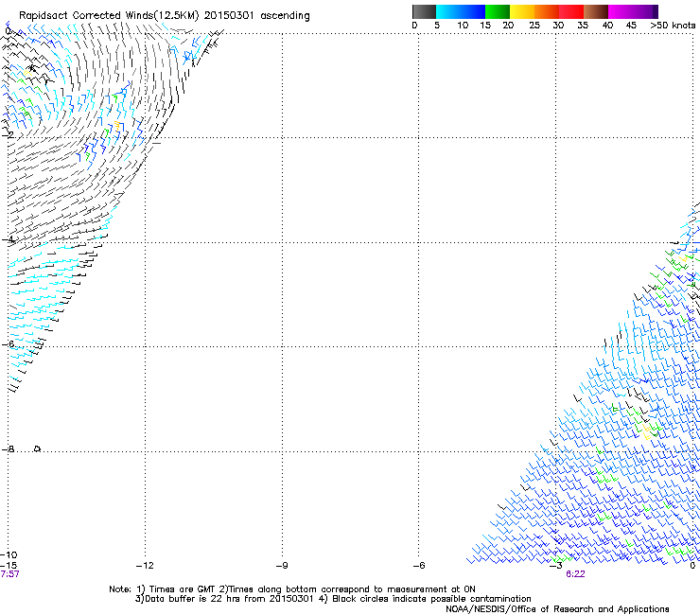Click the yellow 20-25 knots legend color
This screenshot has width=700, height=615.
point(522,11)
